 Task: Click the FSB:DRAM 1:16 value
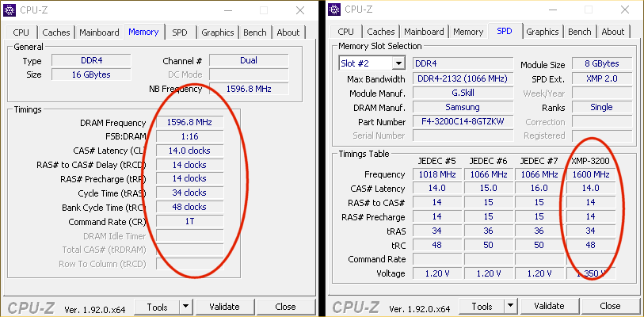[x=190, y=136]
